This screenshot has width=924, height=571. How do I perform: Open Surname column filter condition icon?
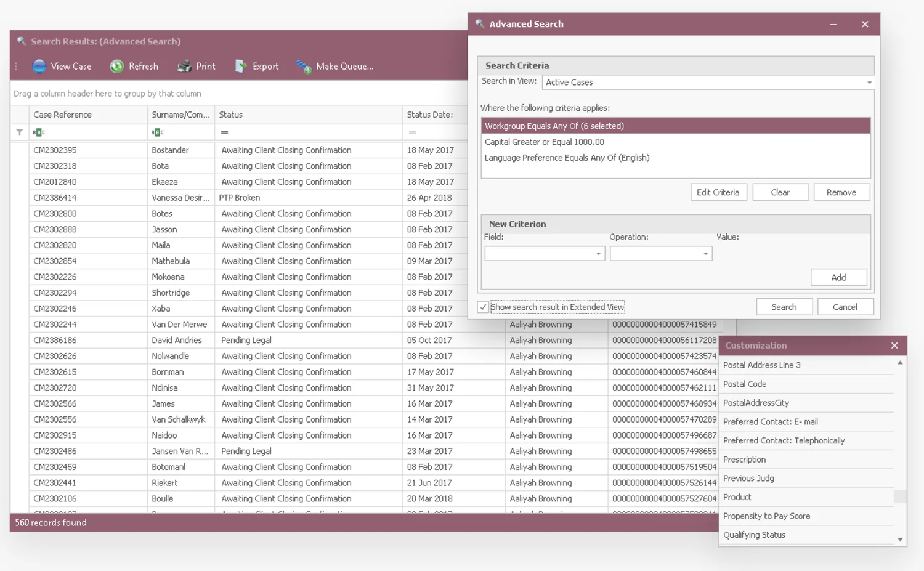pos(157,132)
